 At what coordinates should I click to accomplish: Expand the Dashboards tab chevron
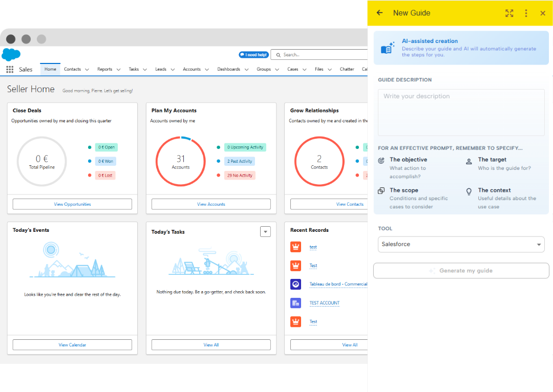(x=246, y=70)
